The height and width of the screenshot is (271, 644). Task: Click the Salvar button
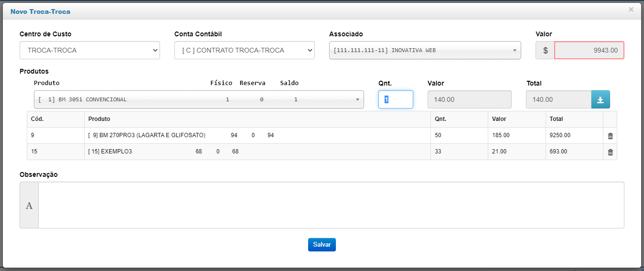322,244
